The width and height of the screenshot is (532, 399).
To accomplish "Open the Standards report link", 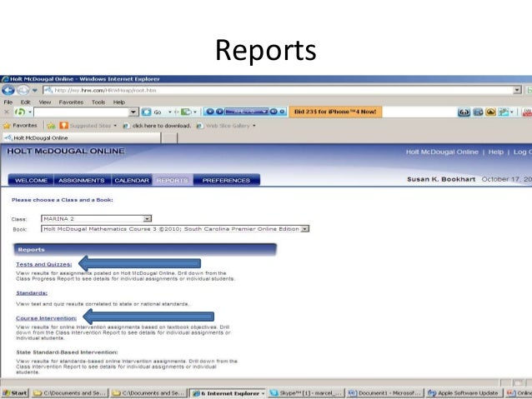I will 32,293.
